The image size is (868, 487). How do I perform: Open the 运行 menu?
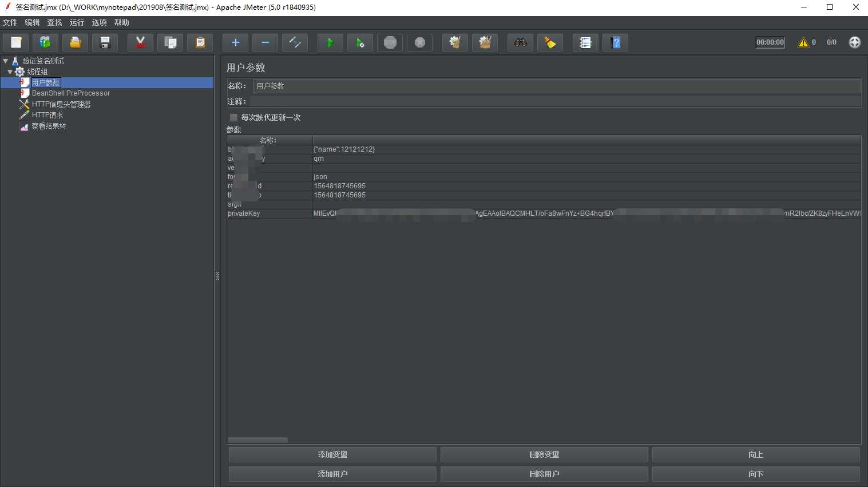(x=77, y=22)
